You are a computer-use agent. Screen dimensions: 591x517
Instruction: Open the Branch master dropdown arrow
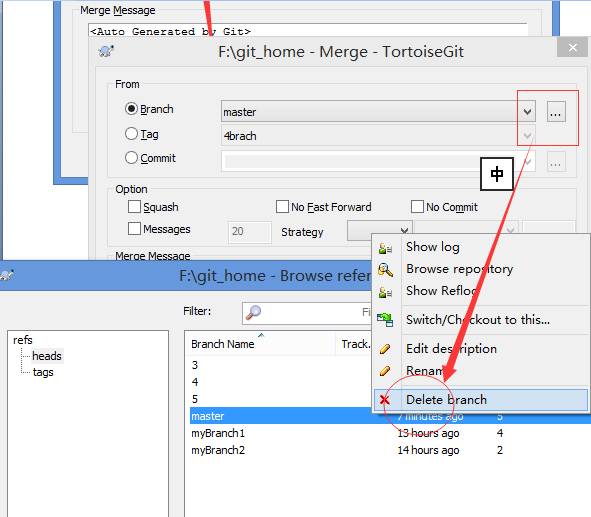(527, 112)
